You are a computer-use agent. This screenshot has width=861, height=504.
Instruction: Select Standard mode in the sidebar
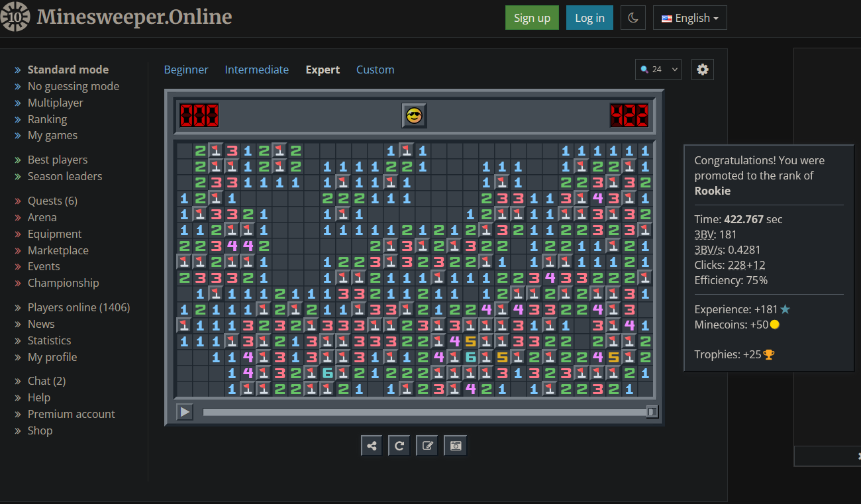pos(68,70)
